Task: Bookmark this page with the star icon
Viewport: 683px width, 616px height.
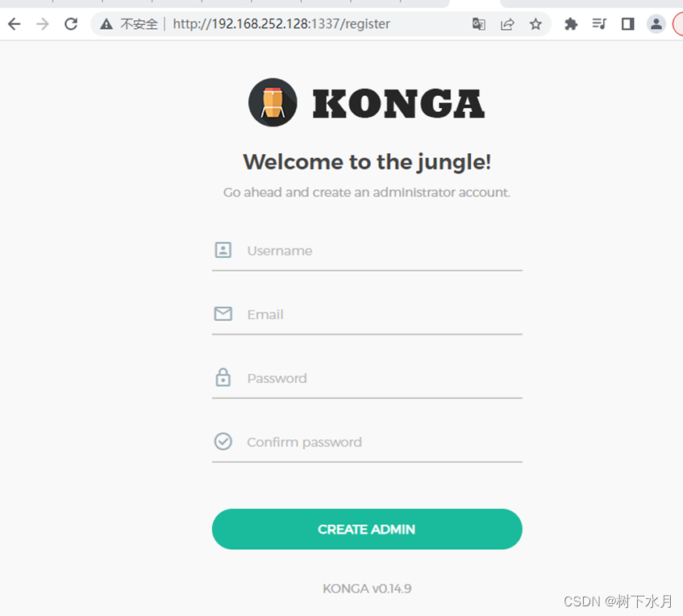Action: (x=535, y=24)
